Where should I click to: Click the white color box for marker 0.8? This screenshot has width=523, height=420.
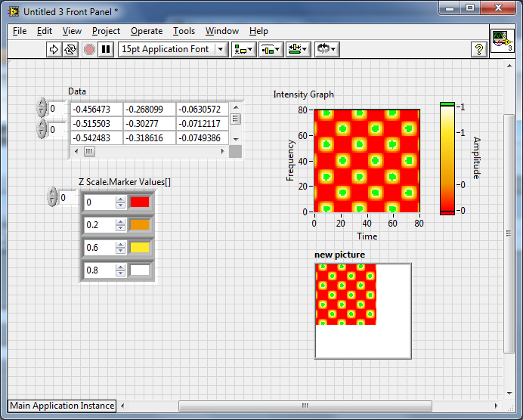tap(140, 270)
